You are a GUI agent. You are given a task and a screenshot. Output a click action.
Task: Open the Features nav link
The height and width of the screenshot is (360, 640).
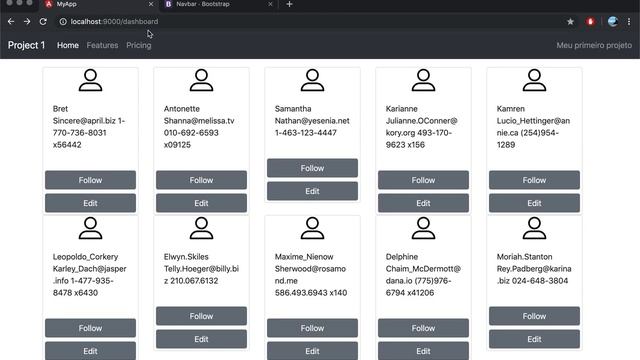[x=102, y=45]
